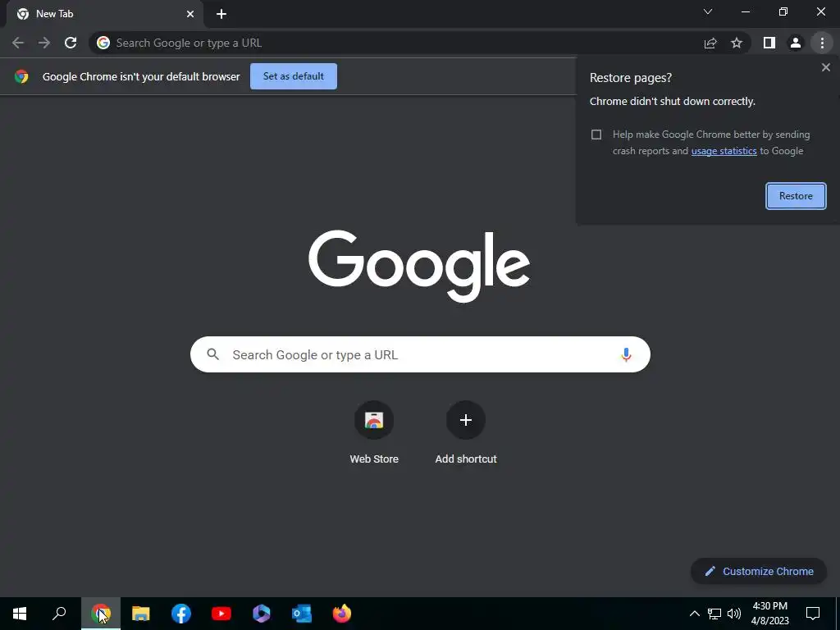Click the browser Back arrow

18,43
